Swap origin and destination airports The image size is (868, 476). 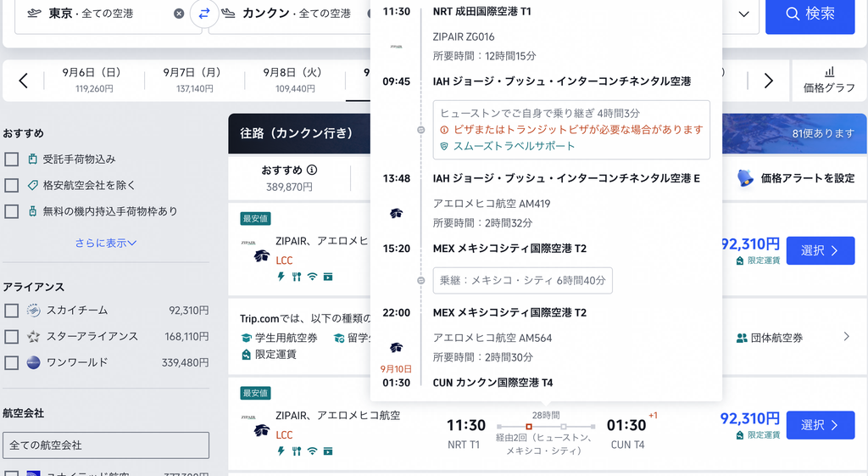[204, 14]
